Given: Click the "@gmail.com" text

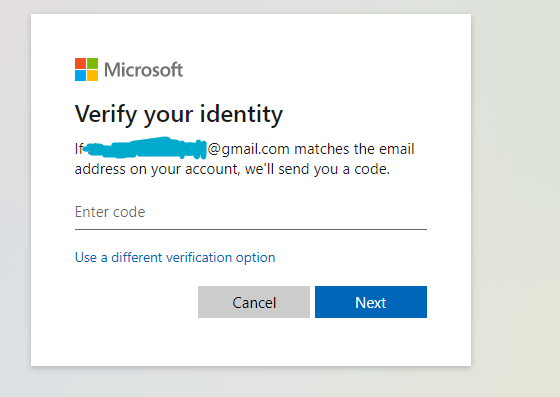Looking at the screenshot, I should pos(249,149).
